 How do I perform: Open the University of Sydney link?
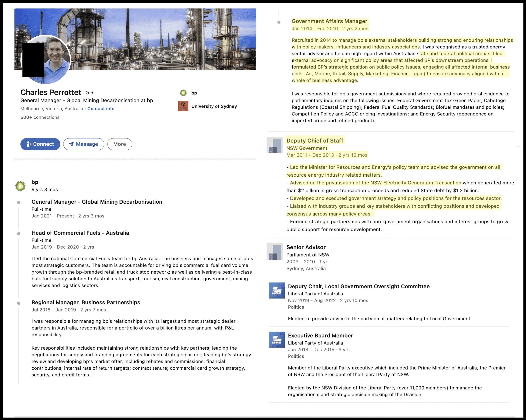(x=214, y=106)
